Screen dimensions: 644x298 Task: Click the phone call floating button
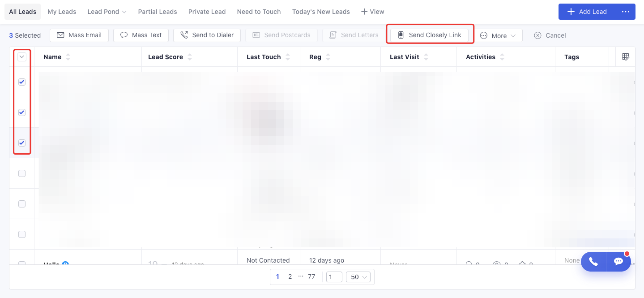(593, 262)
